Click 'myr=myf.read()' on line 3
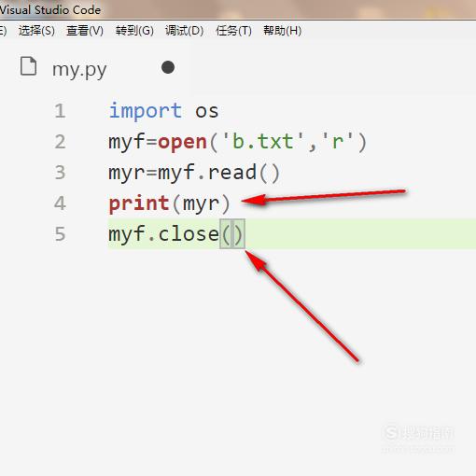Screen dimensions: 476x476 coord(194,173)
